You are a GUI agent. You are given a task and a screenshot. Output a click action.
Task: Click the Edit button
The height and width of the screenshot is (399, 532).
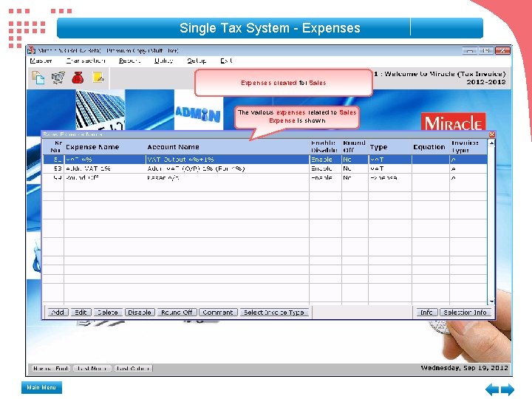click(81, 312)
